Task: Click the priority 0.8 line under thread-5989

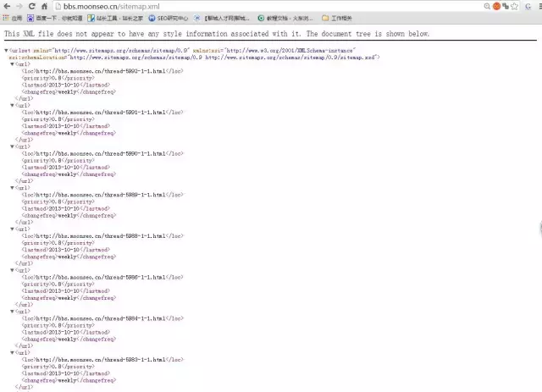Action: pyautogui.click(x=58, y=202)
